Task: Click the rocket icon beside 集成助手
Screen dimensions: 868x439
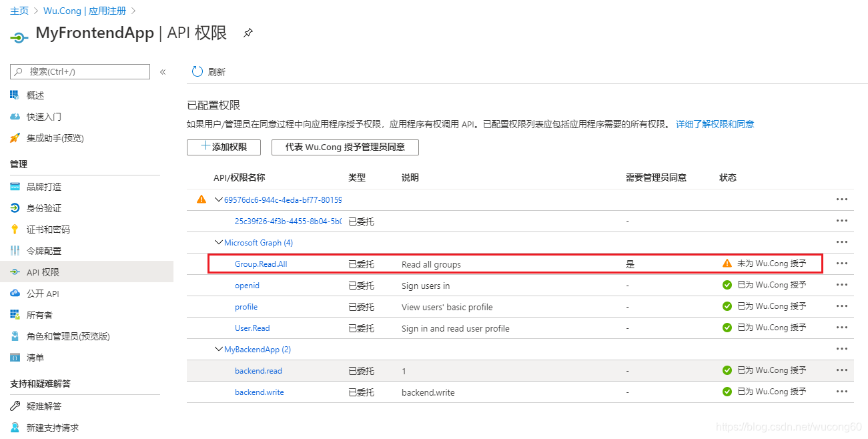Action: click(x=15, y=138)
